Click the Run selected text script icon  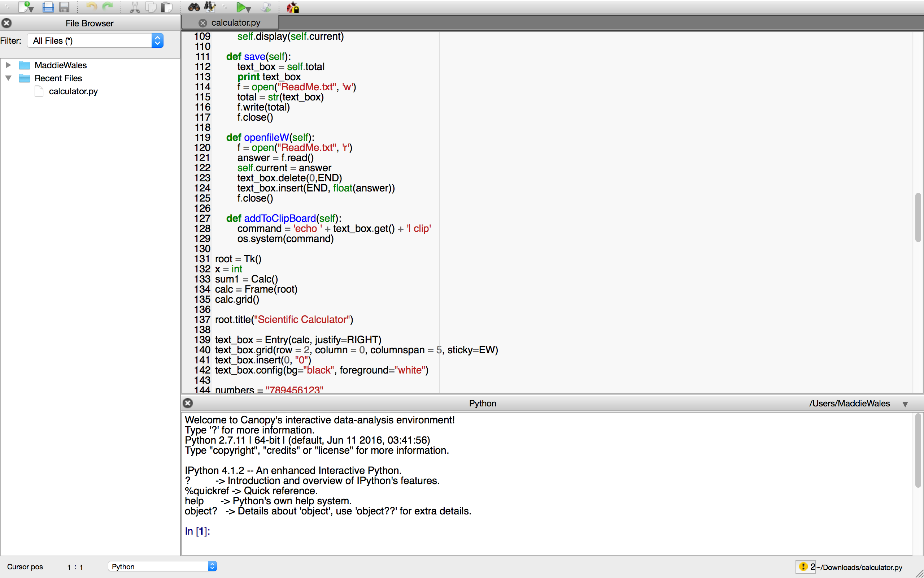point(266,7)
